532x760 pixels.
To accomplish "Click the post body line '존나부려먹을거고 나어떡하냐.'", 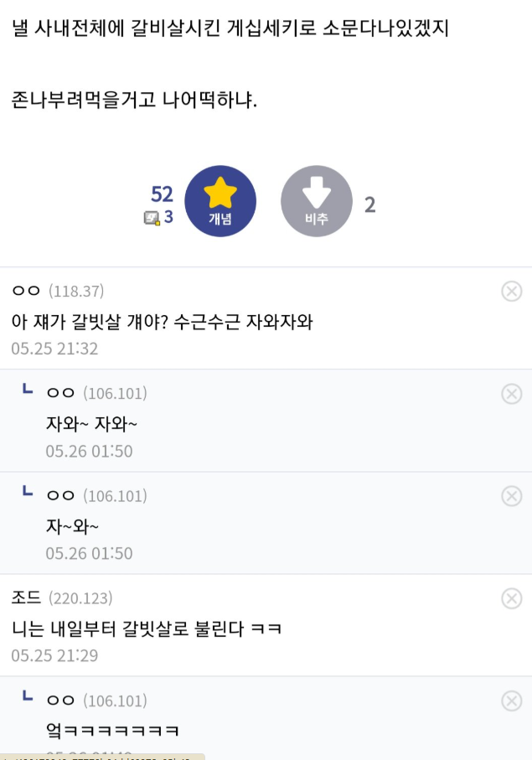I will [134, 100].
